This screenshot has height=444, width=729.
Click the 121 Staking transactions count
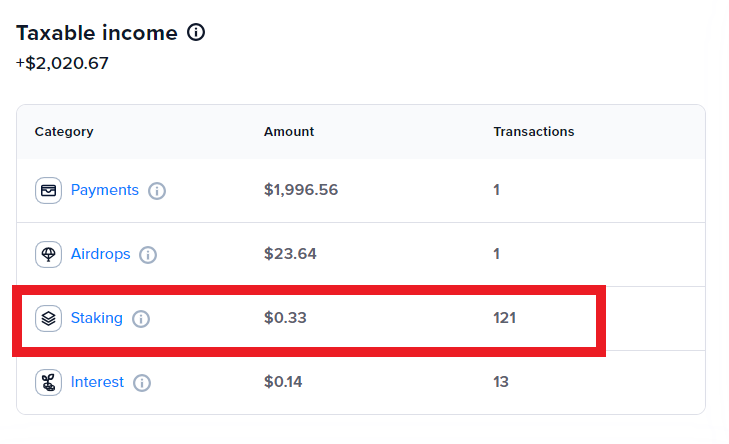pyautogui.click(x=505, y=318)
